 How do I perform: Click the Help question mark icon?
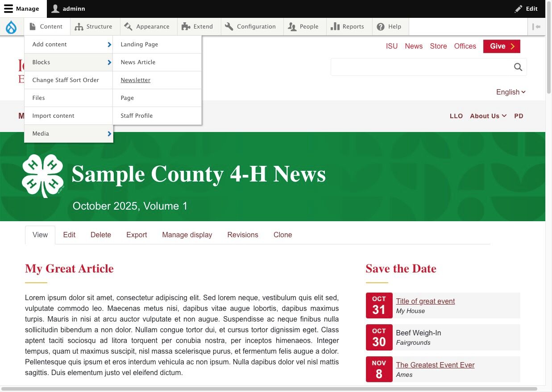[381, 27]
